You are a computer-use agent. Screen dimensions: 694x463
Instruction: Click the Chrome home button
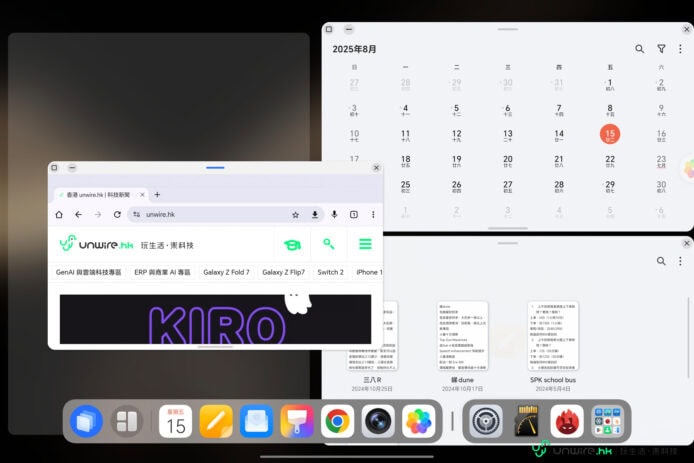click(x=60, y=214)
